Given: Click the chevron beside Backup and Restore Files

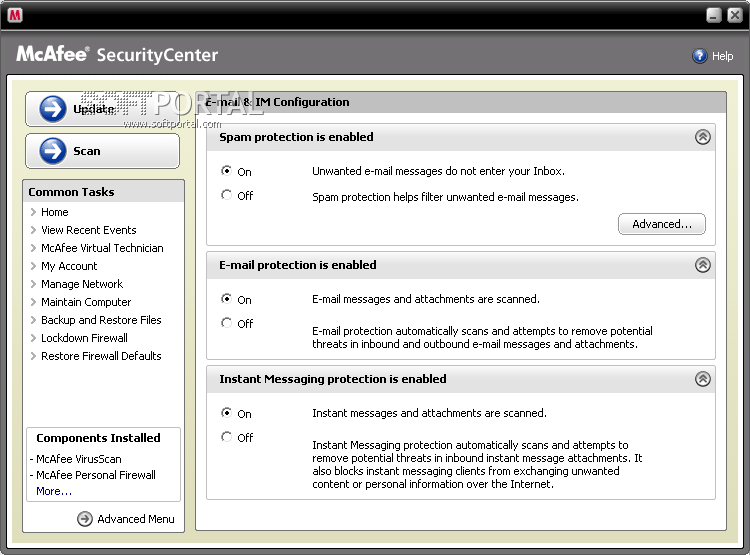Looking at the screenshot, I should pyautogui.click(x=33, y=320).
